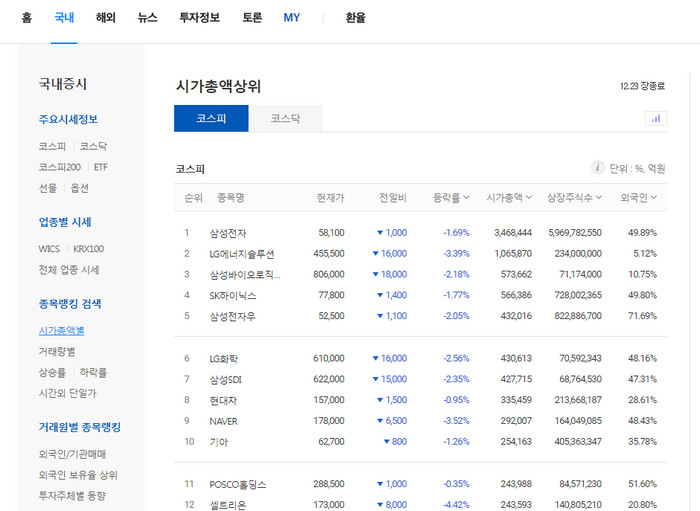The height and width of the screenshot is (511, 700).
Task: Open 기아 stock in the table
Action: click(x=218, y=442)
